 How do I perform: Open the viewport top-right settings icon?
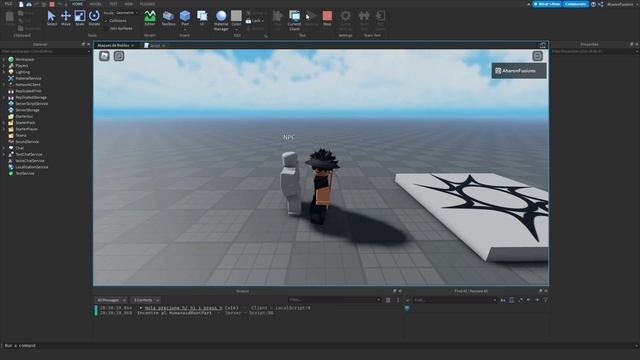(537, 56)
